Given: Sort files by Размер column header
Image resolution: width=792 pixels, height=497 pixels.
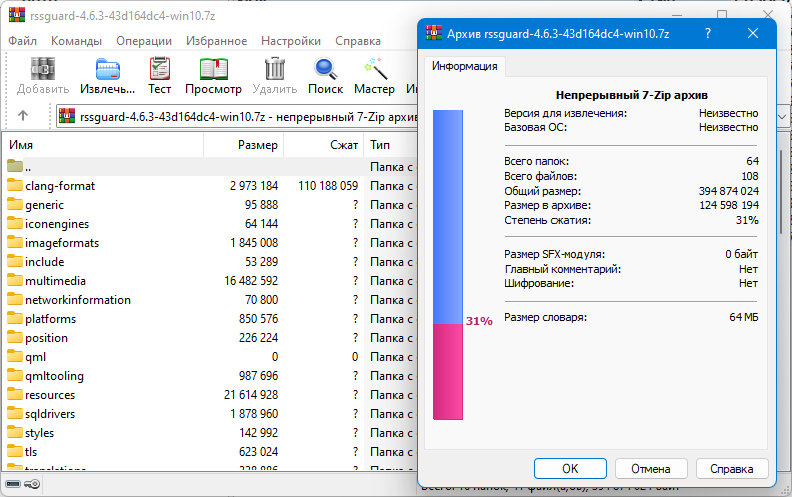Looking at the screenshot, I should (243, 145).
